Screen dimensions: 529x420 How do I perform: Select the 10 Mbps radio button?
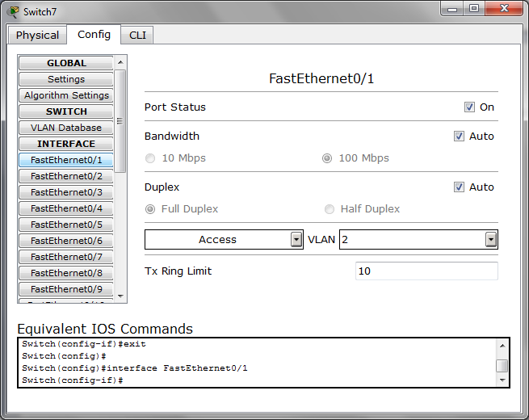click(150, 158)
